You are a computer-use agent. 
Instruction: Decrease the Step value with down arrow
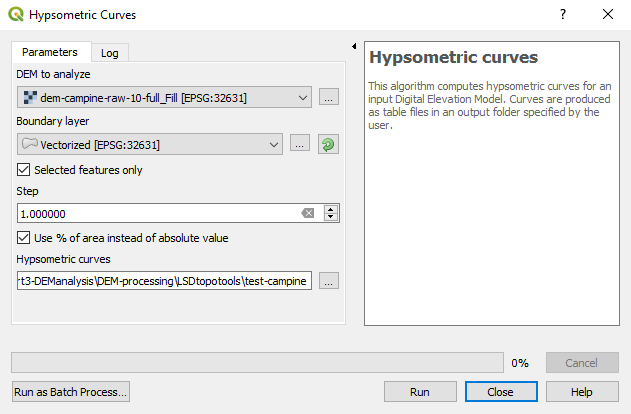(x=331, y=218)
